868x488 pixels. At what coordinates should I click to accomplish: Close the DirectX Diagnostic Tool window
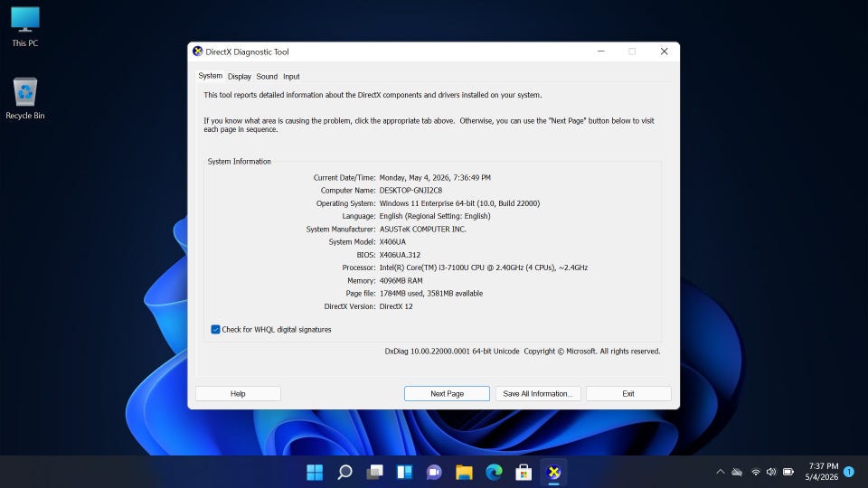pos(664,52)
